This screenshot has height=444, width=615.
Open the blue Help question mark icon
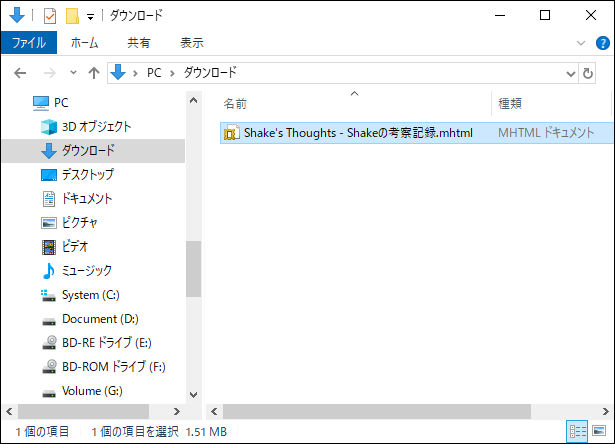click(x=602, y=43)
